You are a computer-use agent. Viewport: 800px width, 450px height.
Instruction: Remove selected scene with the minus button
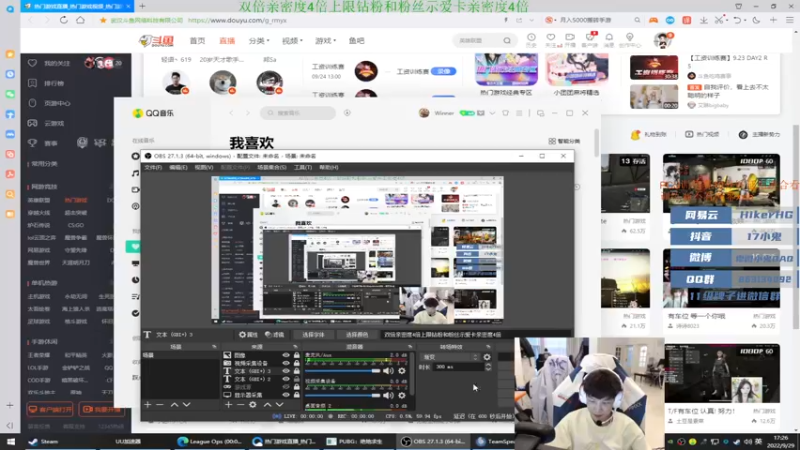click(160, 405)
